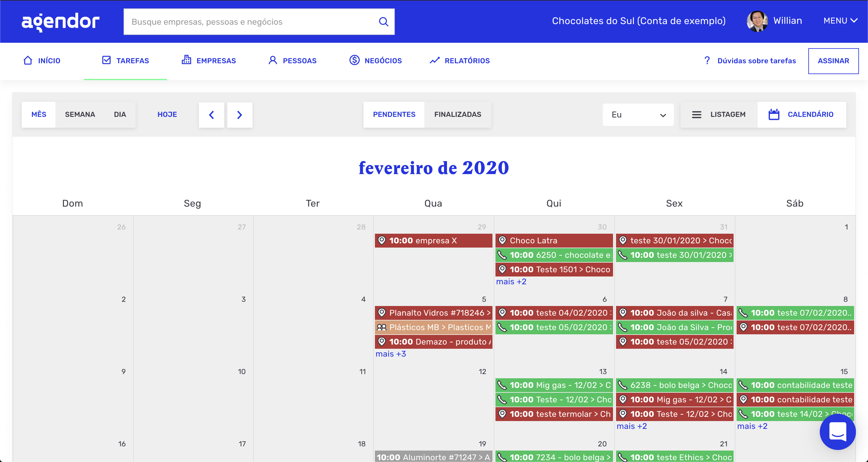Show PENDENTES tasks
868x462 pixels.
pyautogui.click(x=394, y=114)
